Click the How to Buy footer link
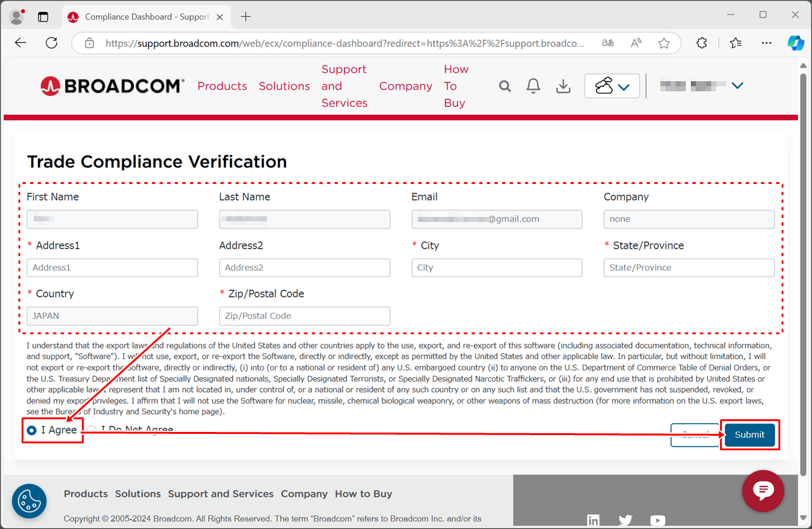Screen dimensions: 812x529 coord(363,494)
